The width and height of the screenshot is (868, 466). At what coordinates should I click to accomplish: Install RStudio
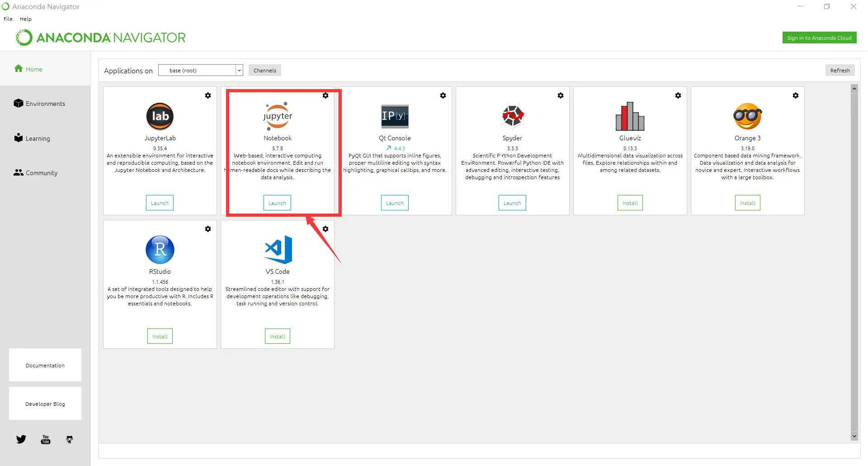(x=160, y=336)
